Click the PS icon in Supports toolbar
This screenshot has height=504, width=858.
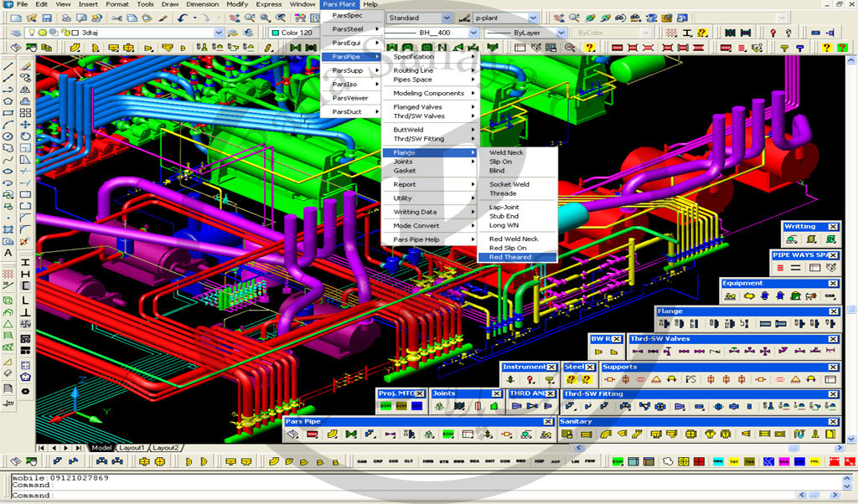tap(690, 379)
